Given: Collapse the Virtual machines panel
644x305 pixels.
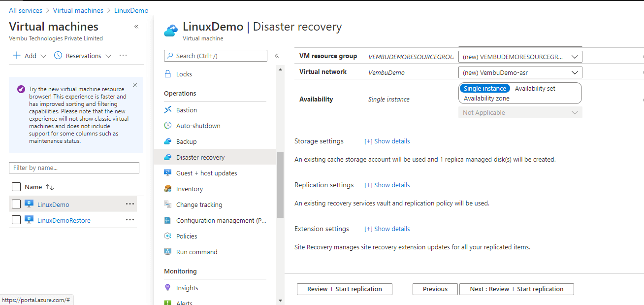Looking at the screenshot, I should (136, 27).
